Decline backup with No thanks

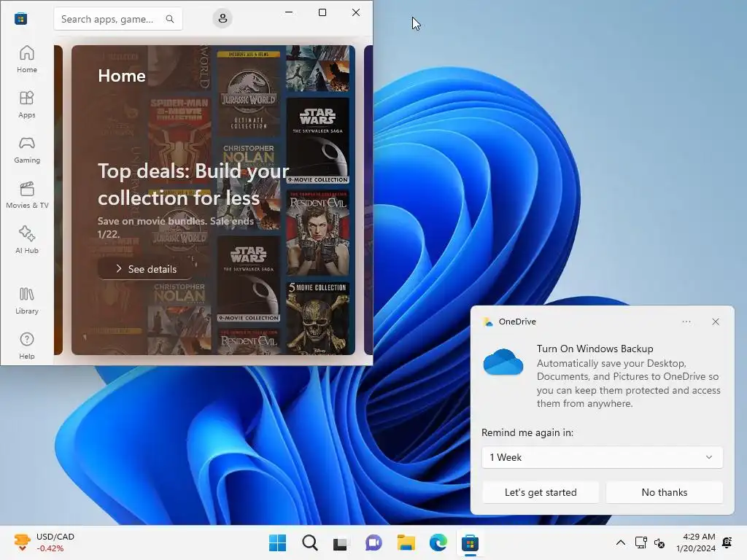(x=664, y=492)
